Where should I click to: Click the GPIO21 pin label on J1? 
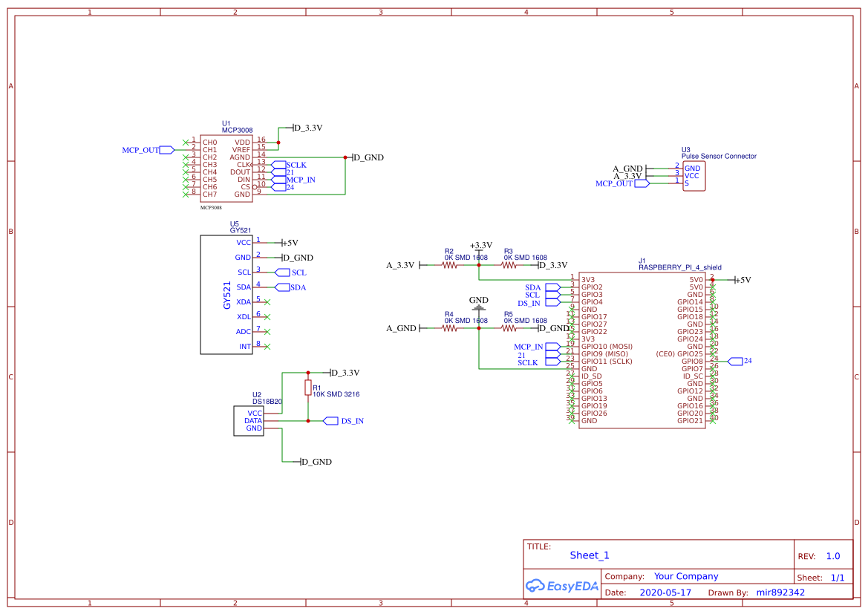click(x=691, y=421)
